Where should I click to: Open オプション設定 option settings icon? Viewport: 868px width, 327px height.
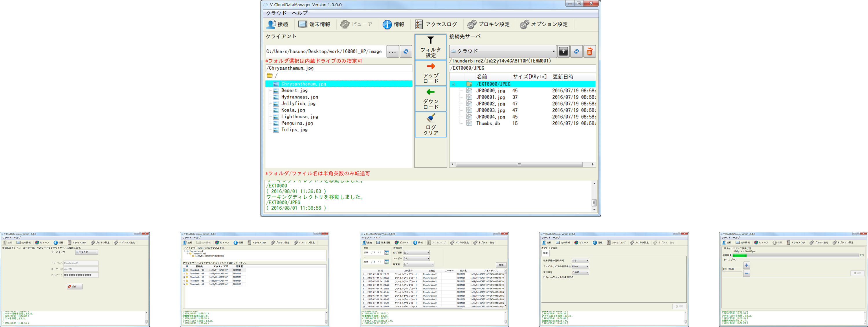coord(544,24)
